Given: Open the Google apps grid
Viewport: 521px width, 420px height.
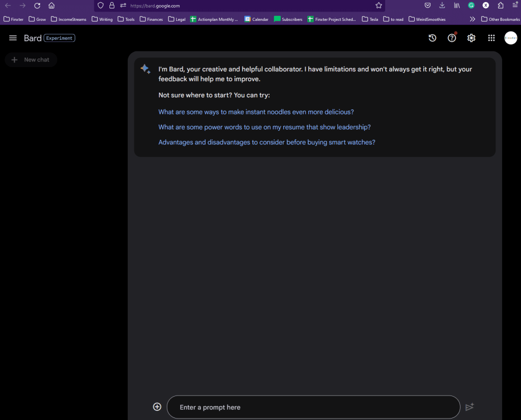Looking at the screenshot, I should pyautogui.click(x=491, y=38).
